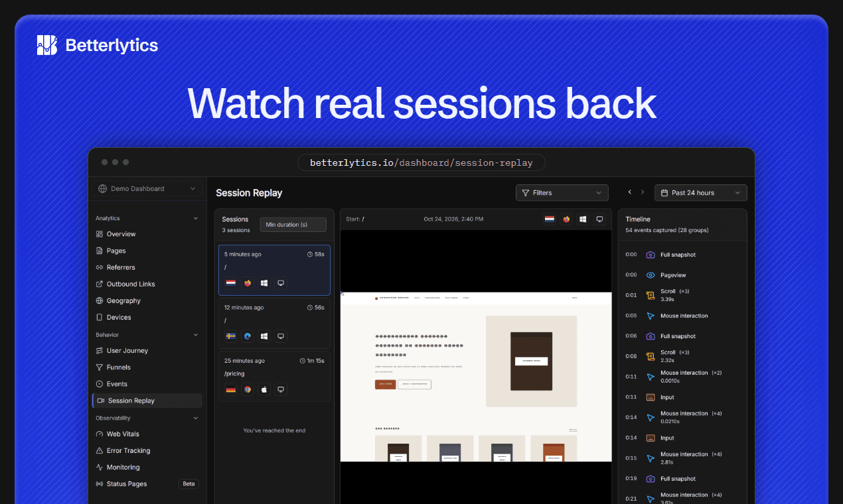843x504 pixels.
Task: Click Chrome icon in the /pricing session
Action: pos(248,389)
